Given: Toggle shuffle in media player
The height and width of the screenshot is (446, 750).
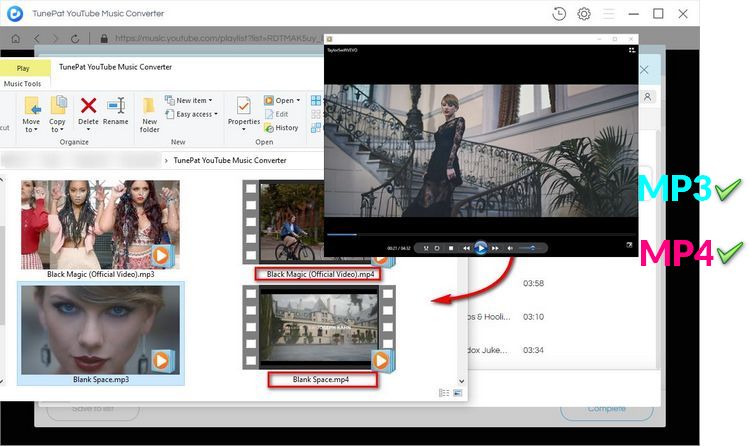Looking at the screenshot, I should coord(426,248).
